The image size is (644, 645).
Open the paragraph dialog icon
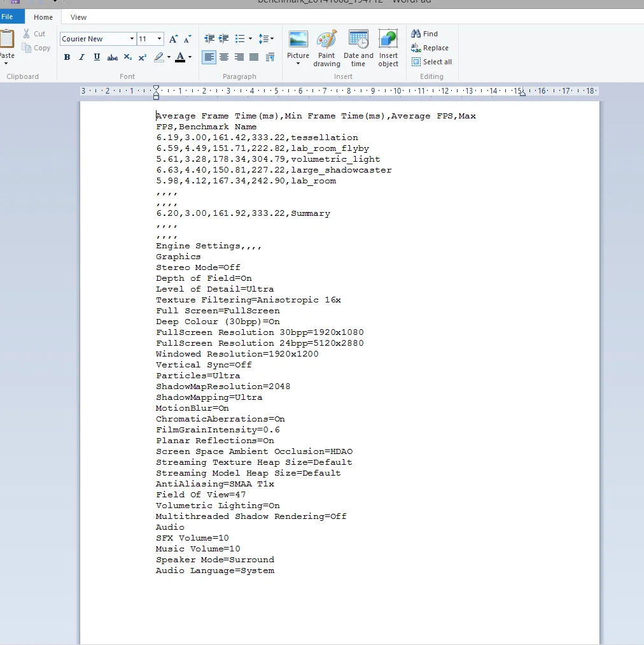[x=270, y=57]
